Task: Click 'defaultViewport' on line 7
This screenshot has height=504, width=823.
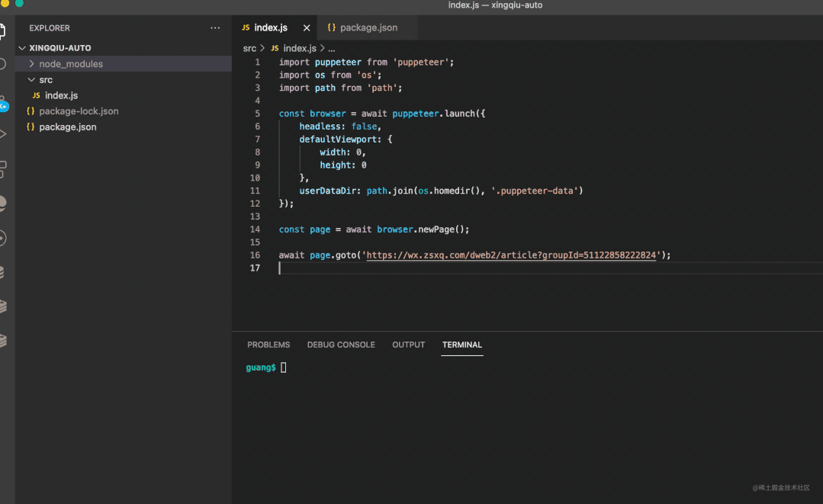Action: pyautogui.click(x=338, y=139)
